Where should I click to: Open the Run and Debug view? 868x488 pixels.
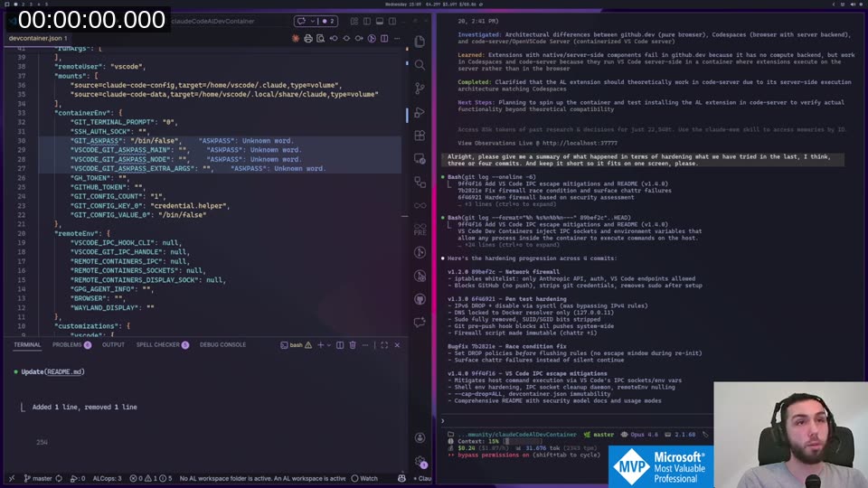[420, 112]
